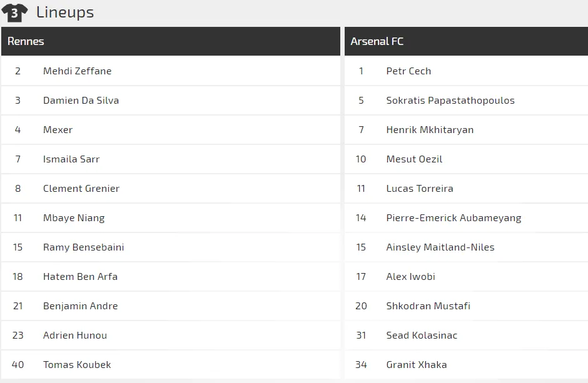
Task: Click Petr Cech in Arsenal lineup
Action: 408,71
